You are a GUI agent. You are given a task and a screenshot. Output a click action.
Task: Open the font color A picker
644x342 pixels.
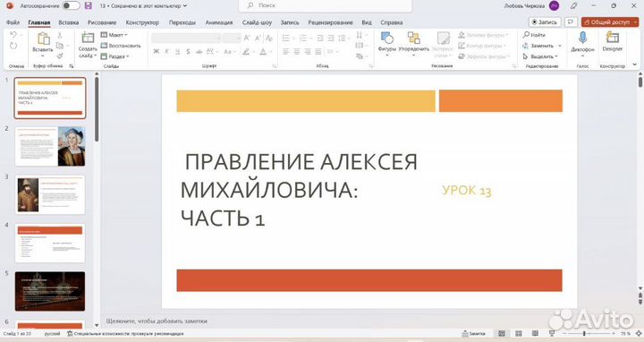(263, 52)
